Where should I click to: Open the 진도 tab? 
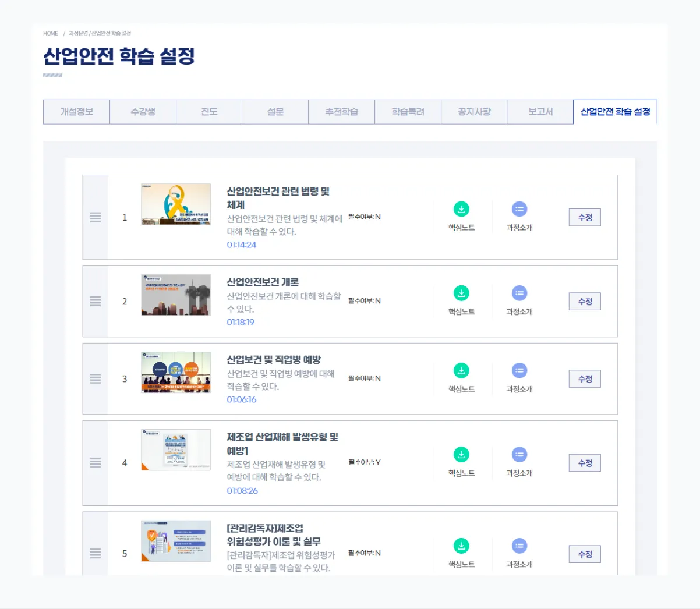[x=208, y=111]
